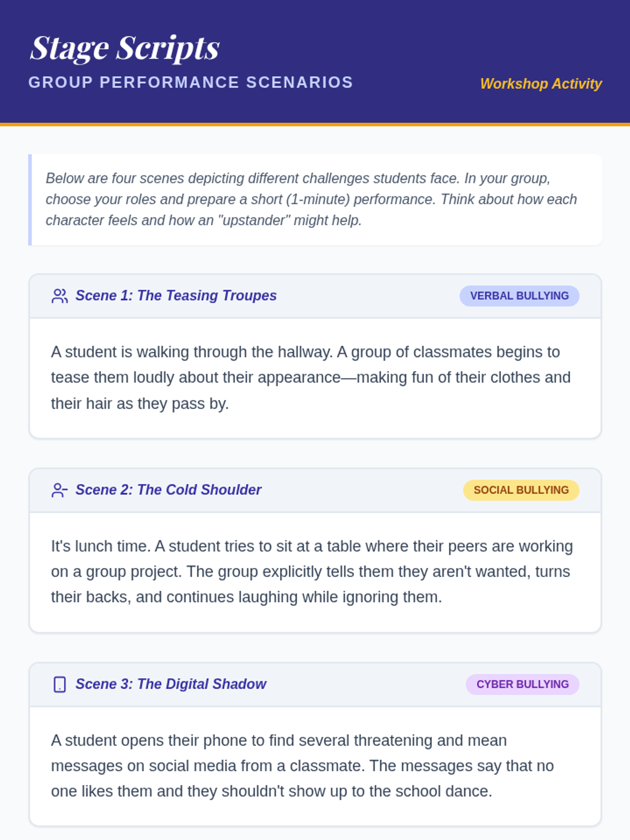Click the orange stripe under the header

(315, 124)
